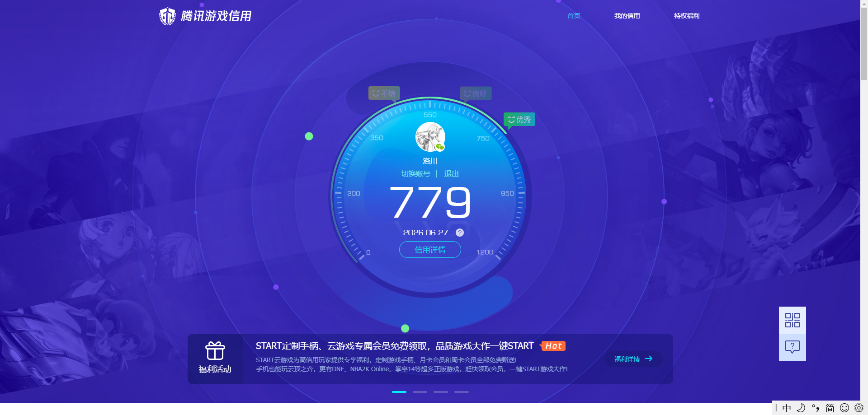Click the START定制手柄 banner headline

tap(395, 346)
